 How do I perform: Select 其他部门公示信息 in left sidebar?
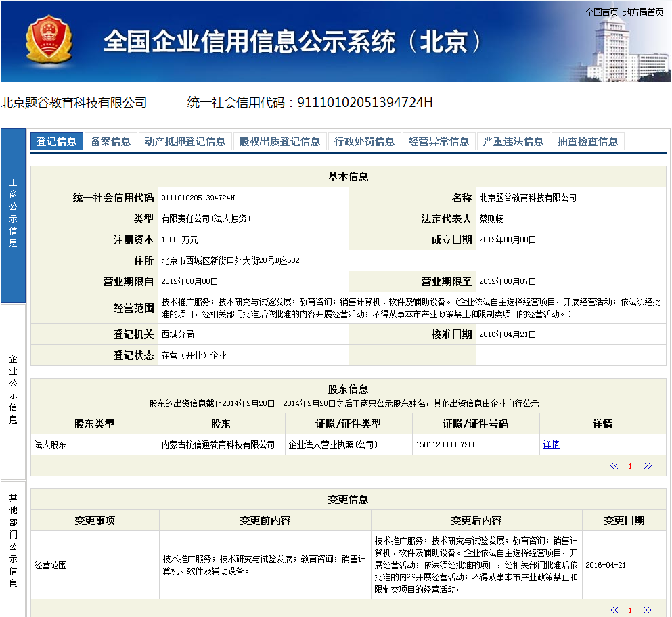pos(13,541)
